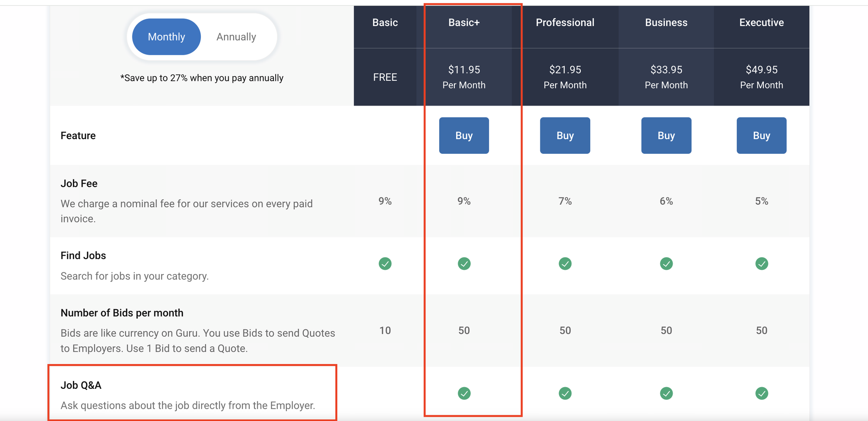Image resolution: width=868 pixels, height=421 pixels.
Task: Click the Find Jobs row title
Action: [x=83, y=255]
